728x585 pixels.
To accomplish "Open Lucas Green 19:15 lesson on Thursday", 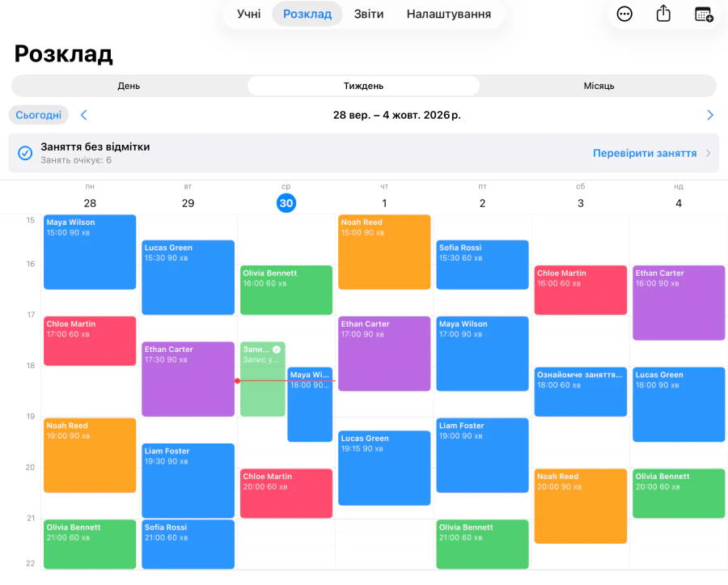I will [384, 468].
